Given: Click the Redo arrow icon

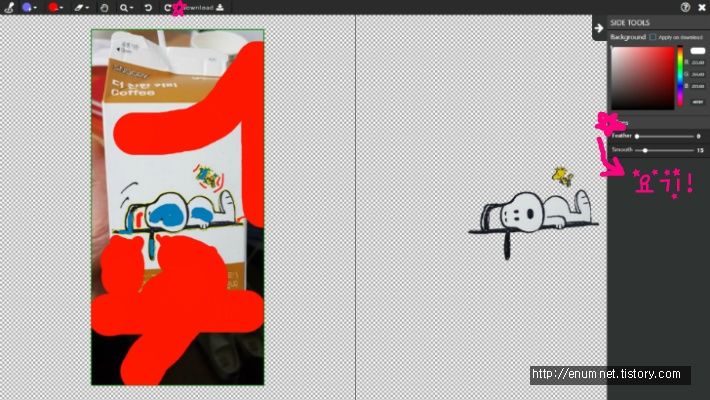Looking at the screenshot, I should (x=168, y=8).
